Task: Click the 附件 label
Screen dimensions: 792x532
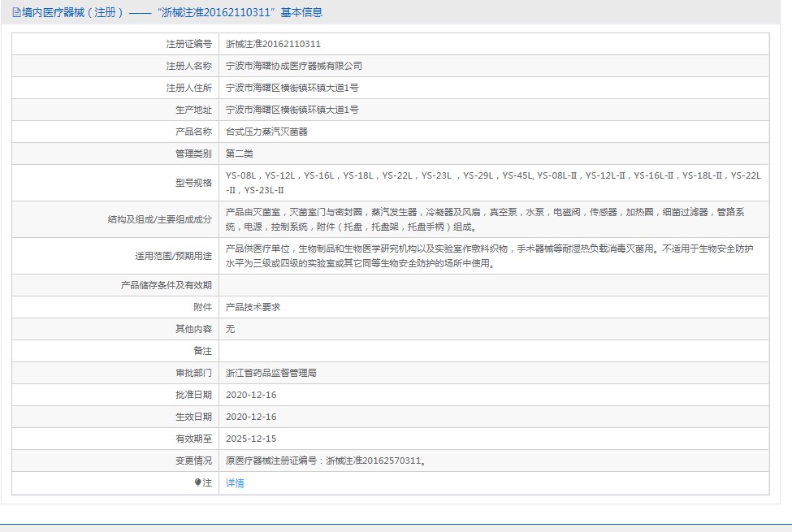Action: 202,307
